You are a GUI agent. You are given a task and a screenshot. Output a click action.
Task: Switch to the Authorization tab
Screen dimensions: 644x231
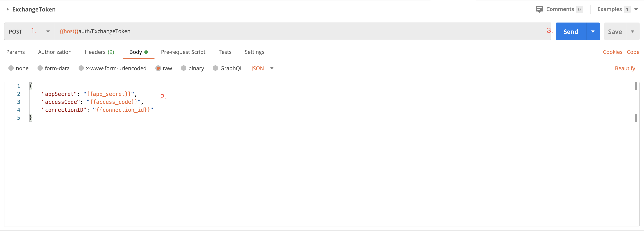point(55,52)
